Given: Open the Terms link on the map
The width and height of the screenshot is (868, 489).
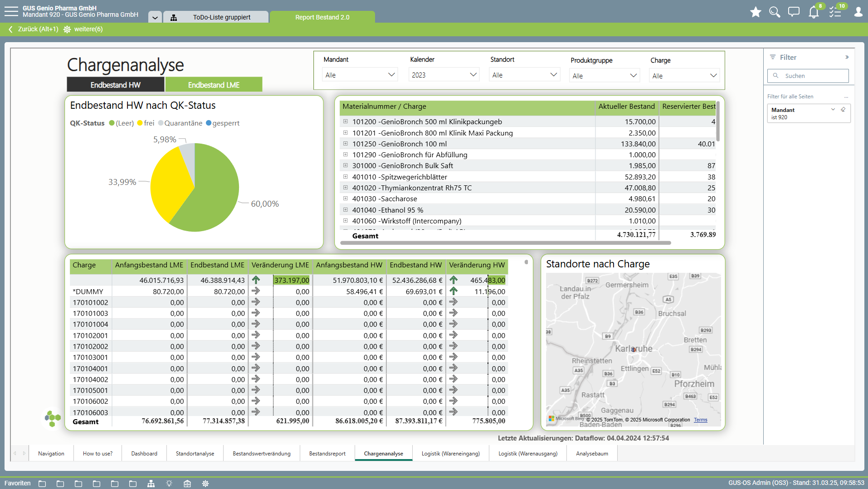Looking at the screenshot, I should pos(700,420).
